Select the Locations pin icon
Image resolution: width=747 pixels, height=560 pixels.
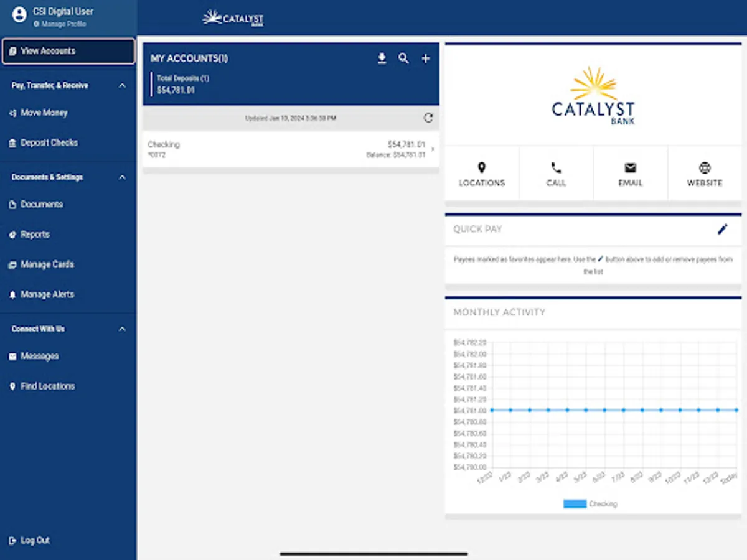click(481, 167)
